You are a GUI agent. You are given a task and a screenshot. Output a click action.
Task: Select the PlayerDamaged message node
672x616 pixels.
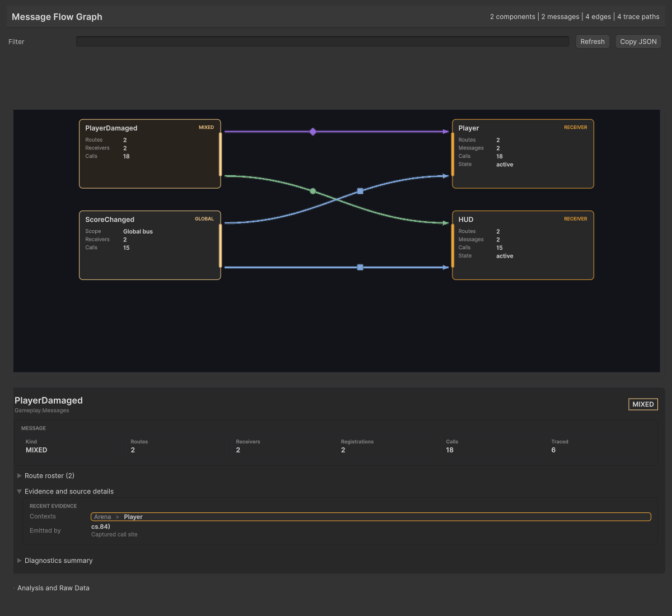tap(150, 154)
